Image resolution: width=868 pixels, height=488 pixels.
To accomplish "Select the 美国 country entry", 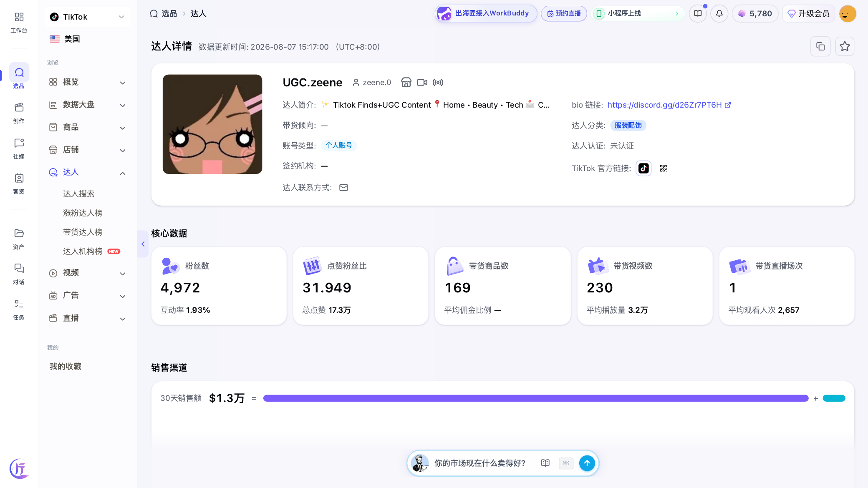I will (x=65, y=39).
